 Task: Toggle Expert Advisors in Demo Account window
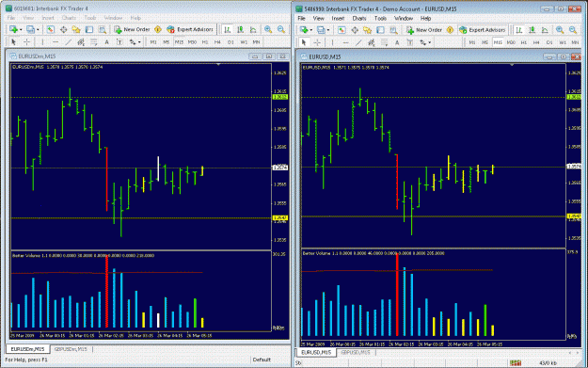tap(483, 30)
